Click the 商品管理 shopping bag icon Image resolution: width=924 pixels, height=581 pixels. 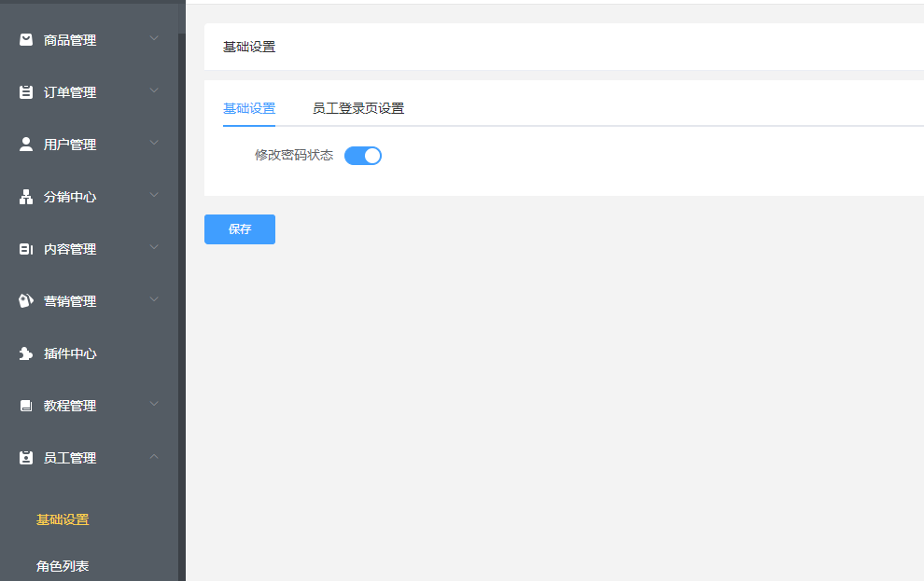pos(26,39)
